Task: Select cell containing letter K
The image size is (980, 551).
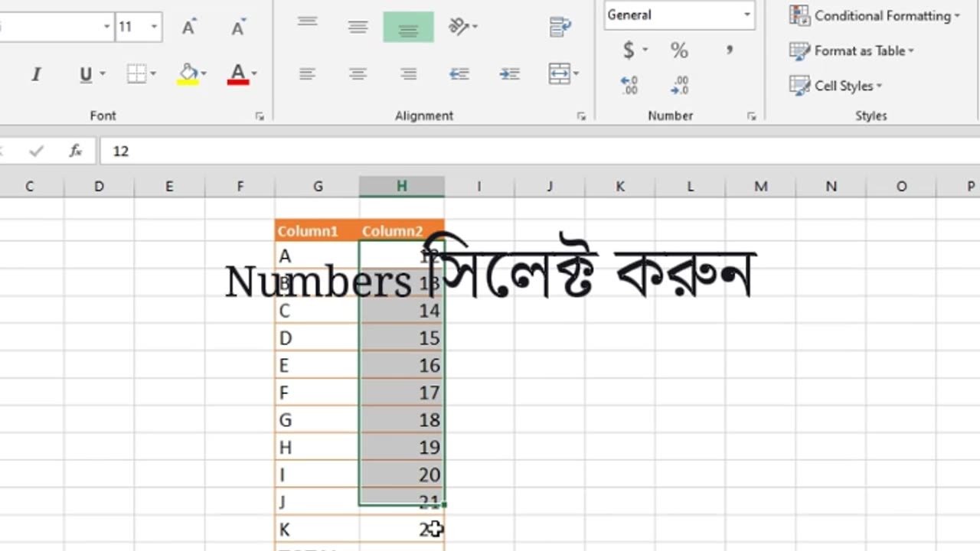Action: tap(317, 529)
